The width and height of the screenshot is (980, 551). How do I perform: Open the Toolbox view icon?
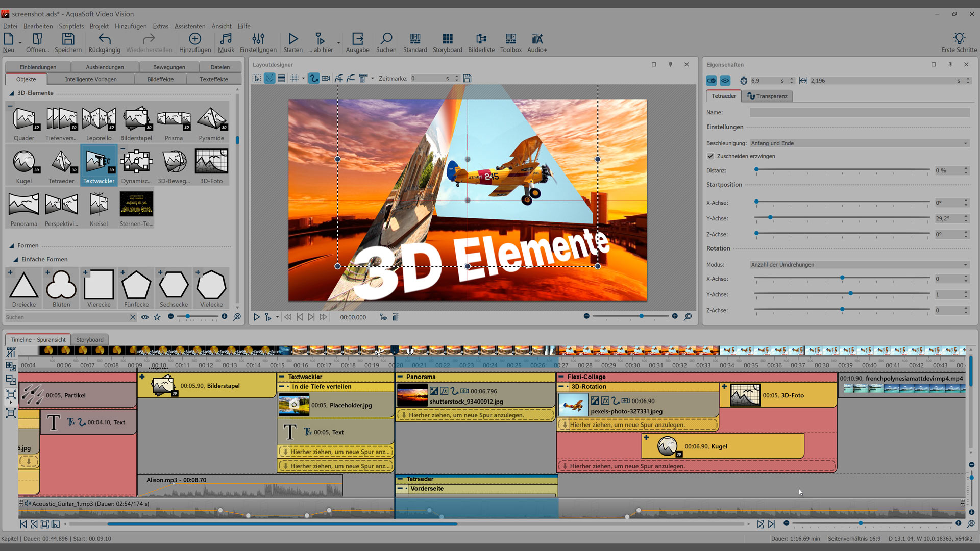510,43
